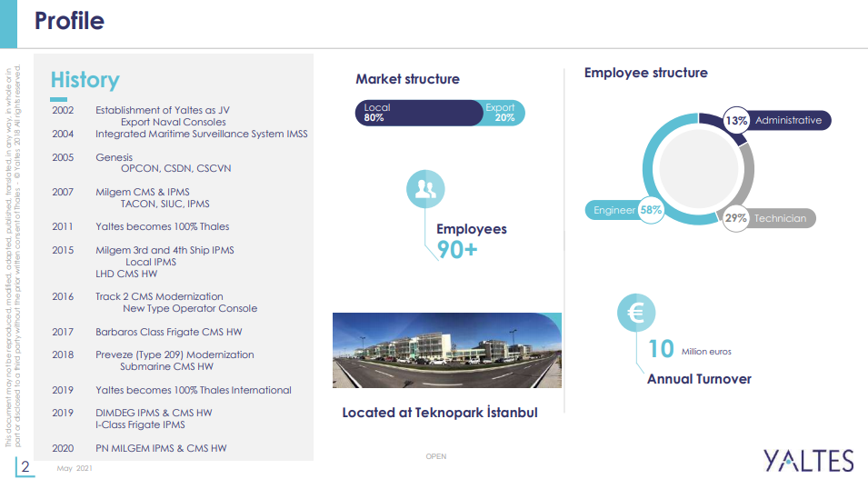Select the Engineer label pill
The image size is (868, 479).
point(614,210)
